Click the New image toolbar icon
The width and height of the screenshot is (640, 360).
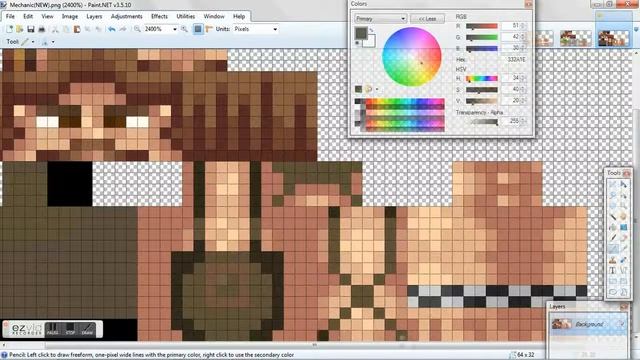tap(9, 29)
